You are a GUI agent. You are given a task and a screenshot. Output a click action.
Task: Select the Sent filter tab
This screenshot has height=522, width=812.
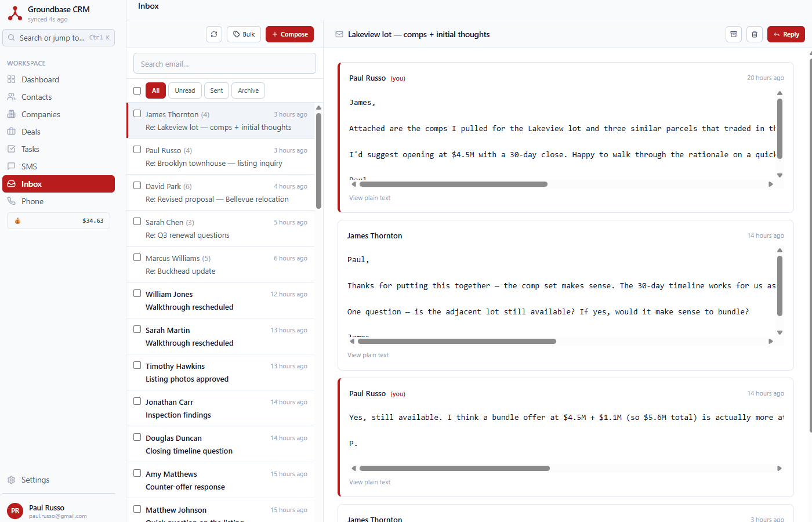(x=216, y=90)
